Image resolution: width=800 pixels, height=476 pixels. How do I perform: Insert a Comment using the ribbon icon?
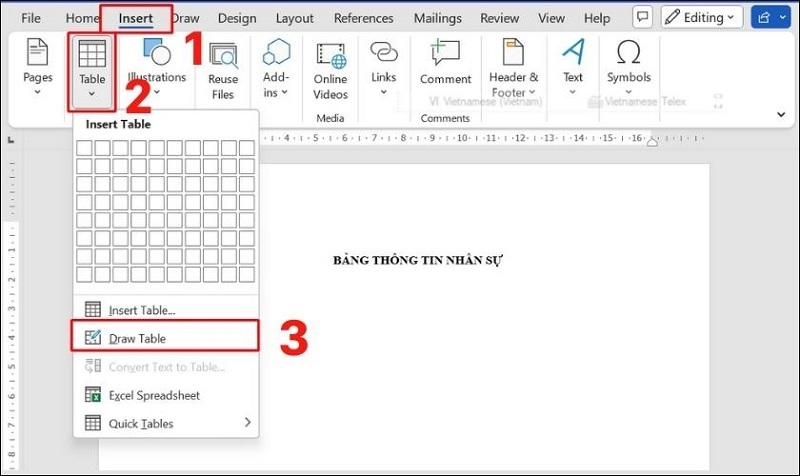coord(445,54)
